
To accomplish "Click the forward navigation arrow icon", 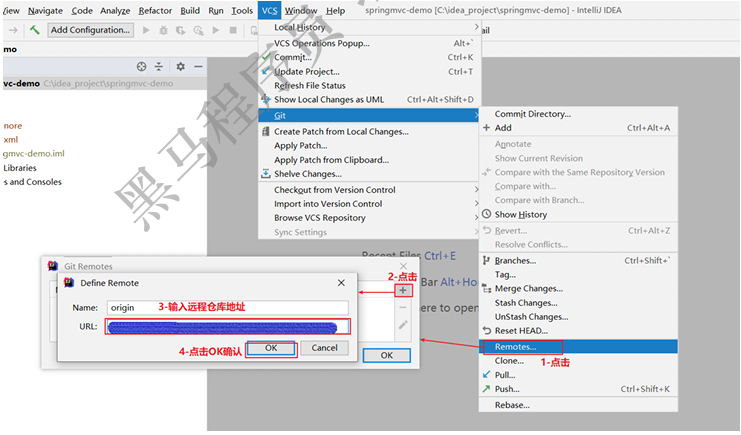I will click(x=13, y=30).
